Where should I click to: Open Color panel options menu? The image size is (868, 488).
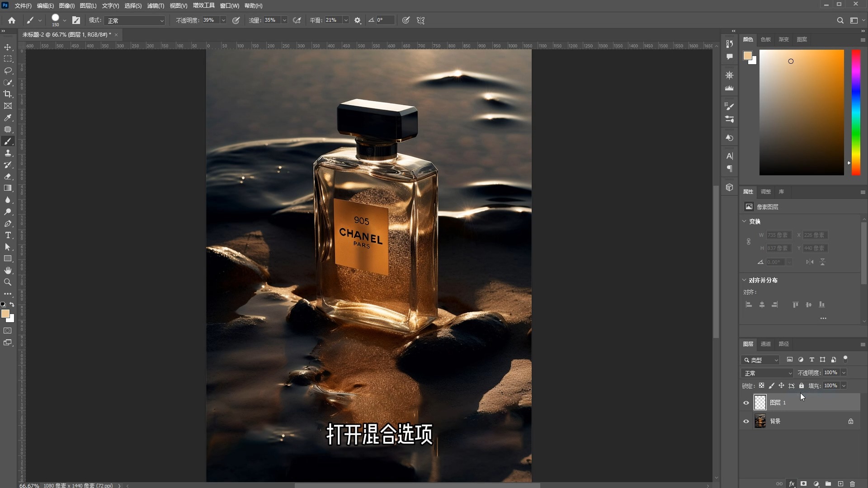coord(863,40)
